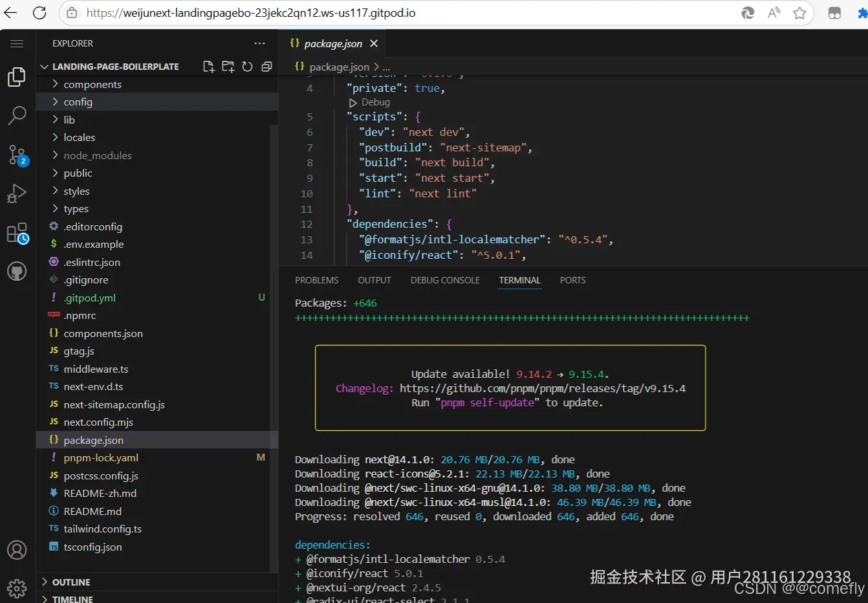Open the GitHub view in activity bar
The image size is (868, 603).
pyautogui.click(x=17, y=272)
